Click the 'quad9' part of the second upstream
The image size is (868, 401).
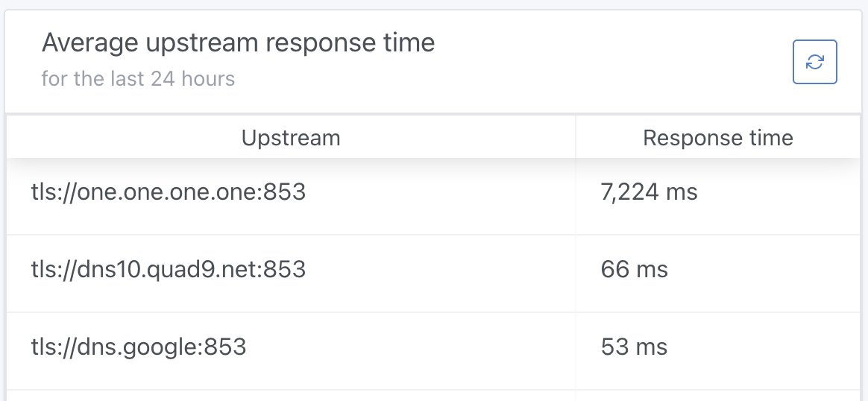point(198,269)
